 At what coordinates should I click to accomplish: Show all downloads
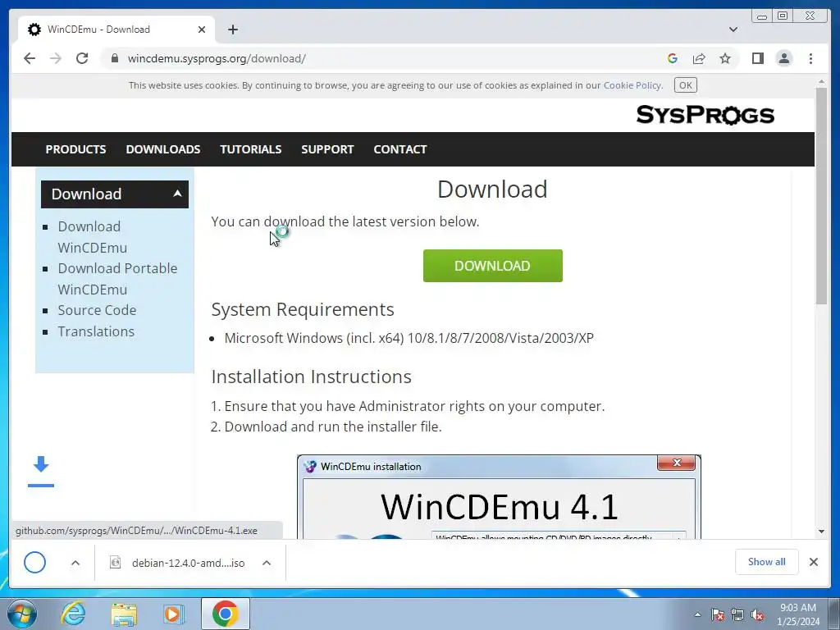tap(767, 561)
